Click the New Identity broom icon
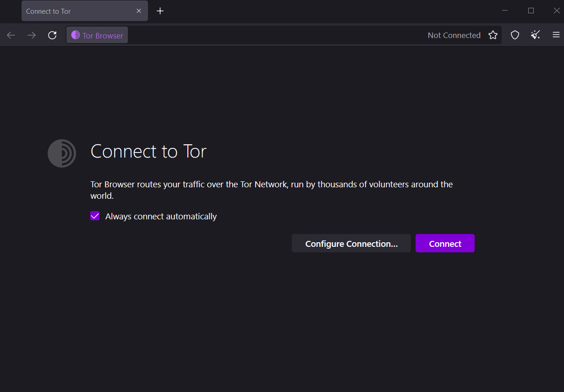The width and height of the screenshot is (564, 392). (x=536, y=35)
